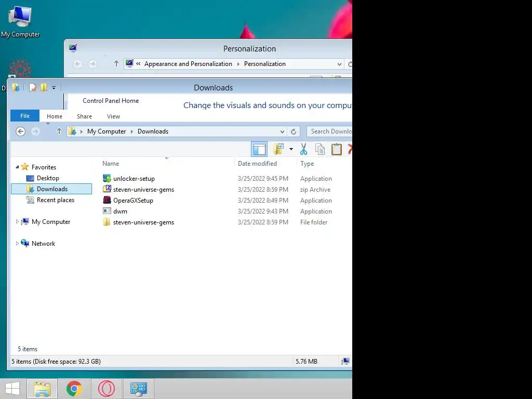The height and width of the screenshot is (399, 532).
Task: Open the folder options dropdown arrow
Action: [x=291, y=149]
